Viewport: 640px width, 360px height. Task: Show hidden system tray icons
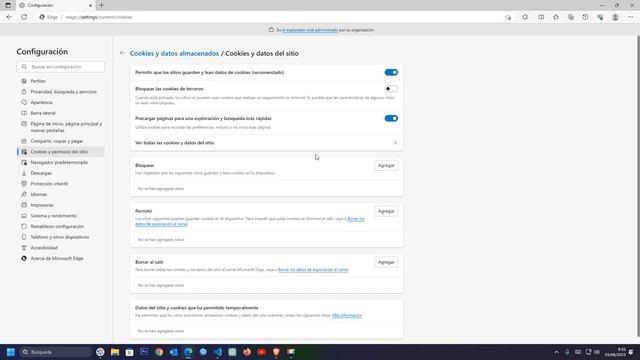pyautogui.click(x=556, y=352)
